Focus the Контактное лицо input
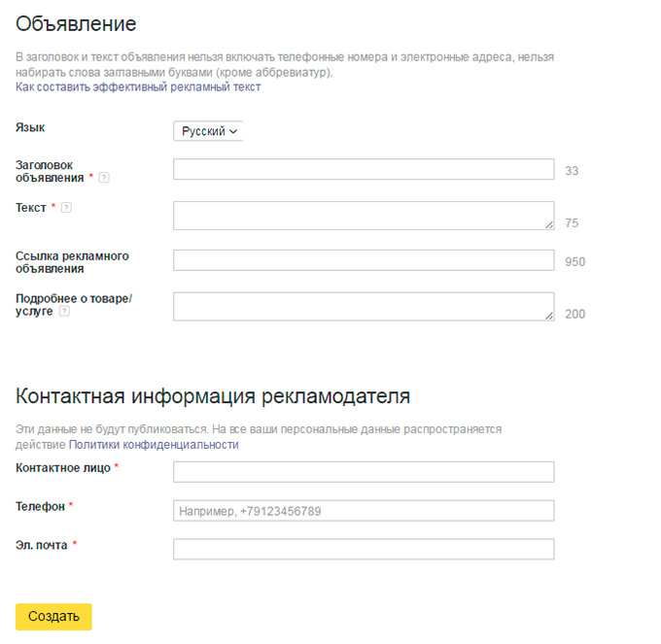The height and width of the screenshot is (644, 661). [364, 472]
